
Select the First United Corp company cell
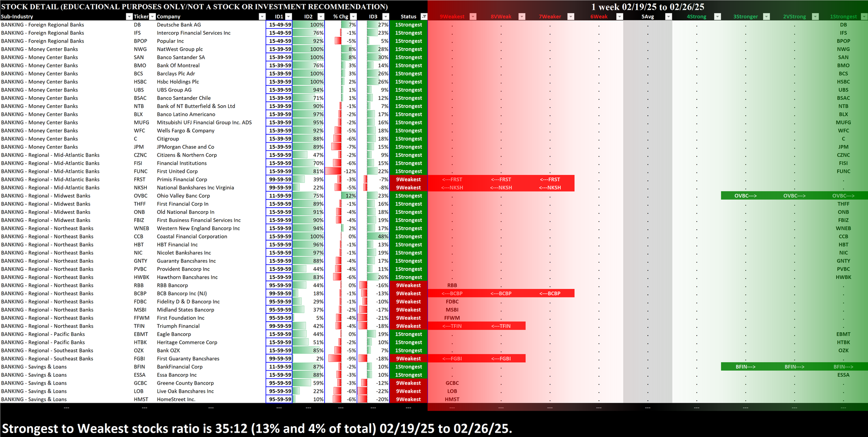point(210,171)
